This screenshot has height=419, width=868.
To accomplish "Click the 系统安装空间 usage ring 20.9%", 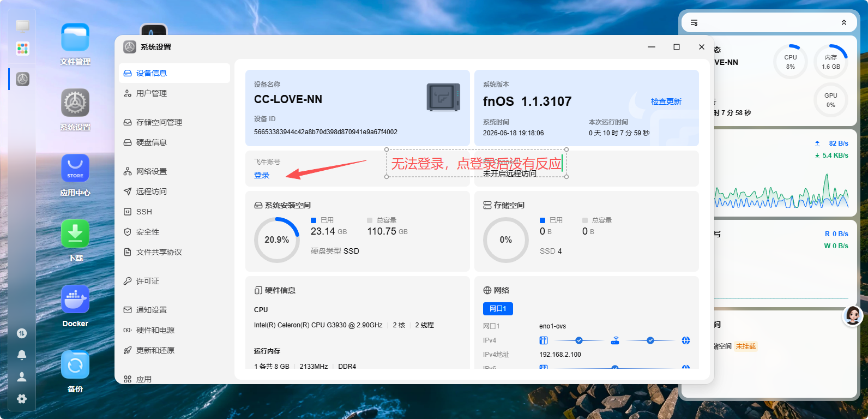I will [x=277, y=240].
